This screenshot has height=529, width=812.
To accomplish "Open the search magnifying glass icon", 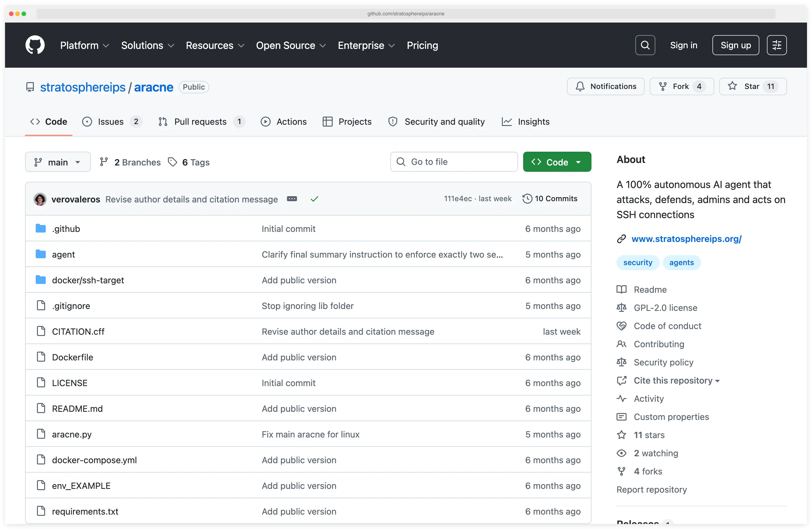I will tap(645, 45).
